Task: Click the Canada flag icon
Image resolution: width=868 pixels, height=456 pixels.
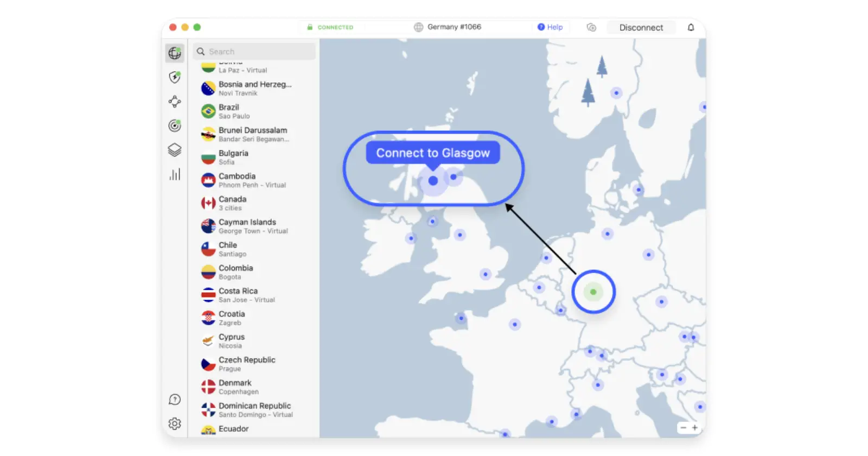Action: (208, 203)
